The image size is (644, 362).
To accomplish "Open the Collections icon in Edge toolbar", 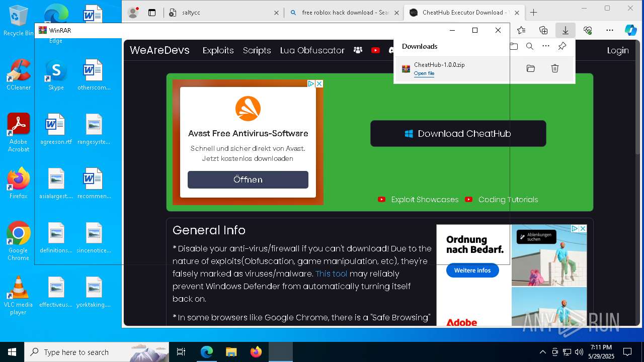I will click(x=543, y=30).
